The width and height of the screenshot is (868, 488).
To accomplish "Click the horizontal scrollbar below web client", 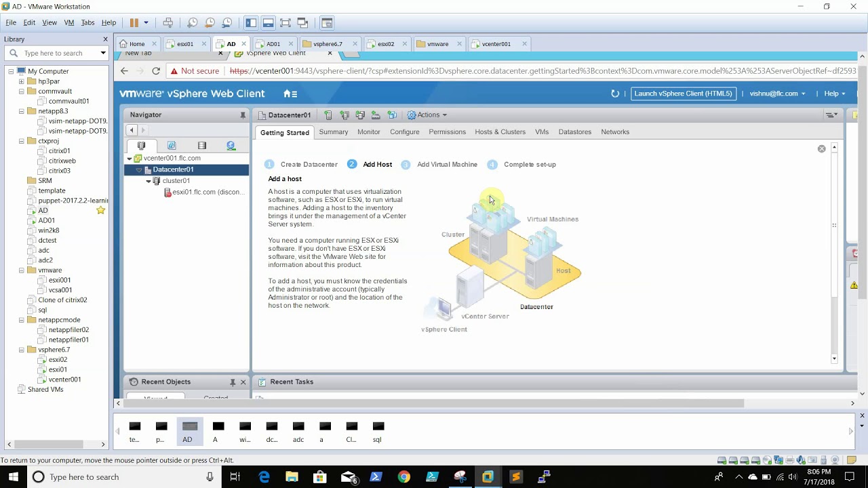I will (434, 403).
